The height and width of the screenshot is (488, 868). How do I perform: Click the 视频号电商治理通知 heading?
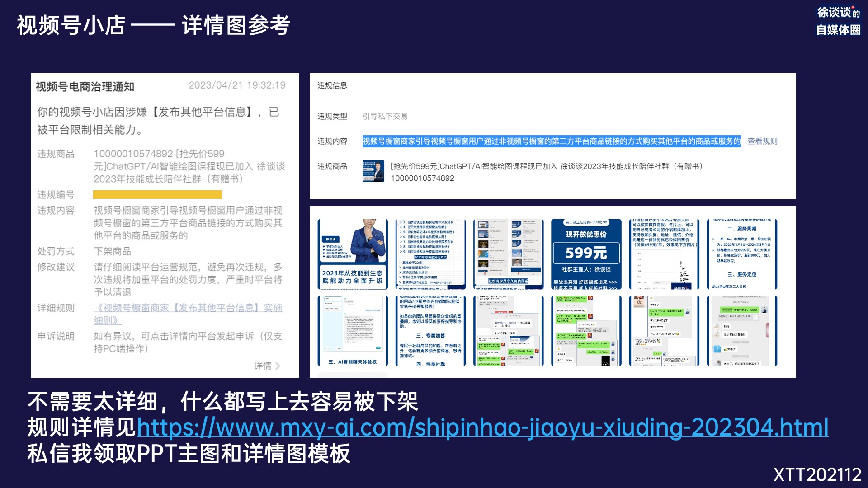point(85,86)
